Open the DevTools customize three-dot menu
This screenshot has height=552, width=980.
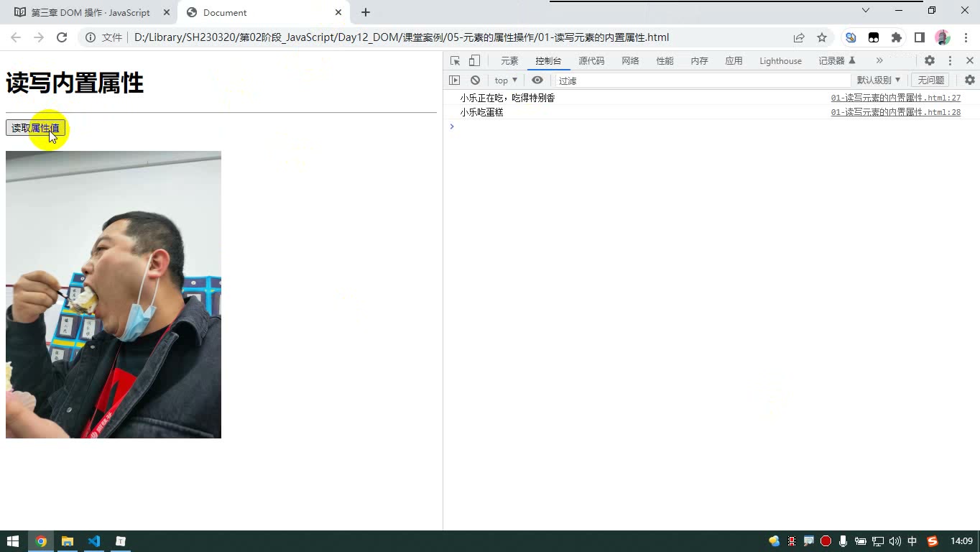(950, 61)
